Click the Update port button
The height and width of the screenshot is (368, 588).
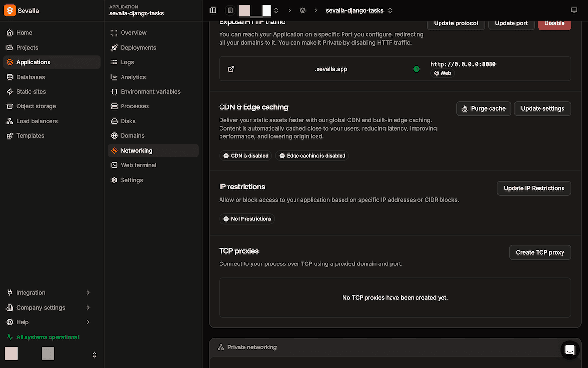pos(511,23)
